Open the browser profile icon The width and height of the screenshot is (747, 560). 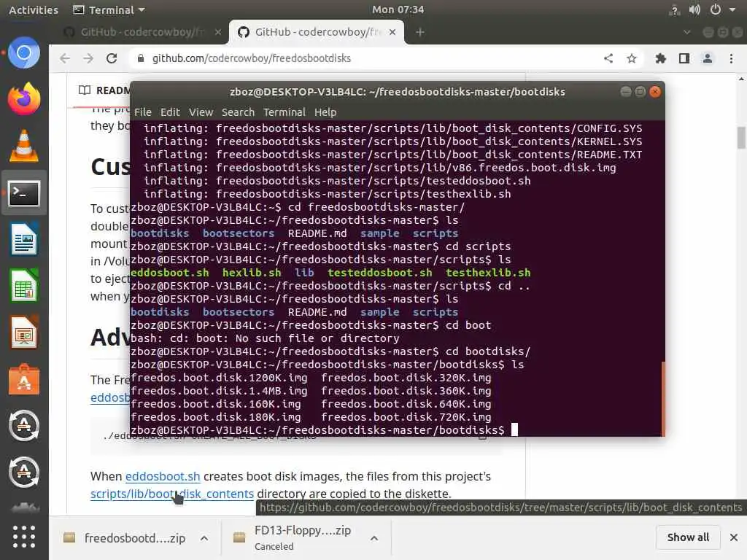click(x=708, y=58)
